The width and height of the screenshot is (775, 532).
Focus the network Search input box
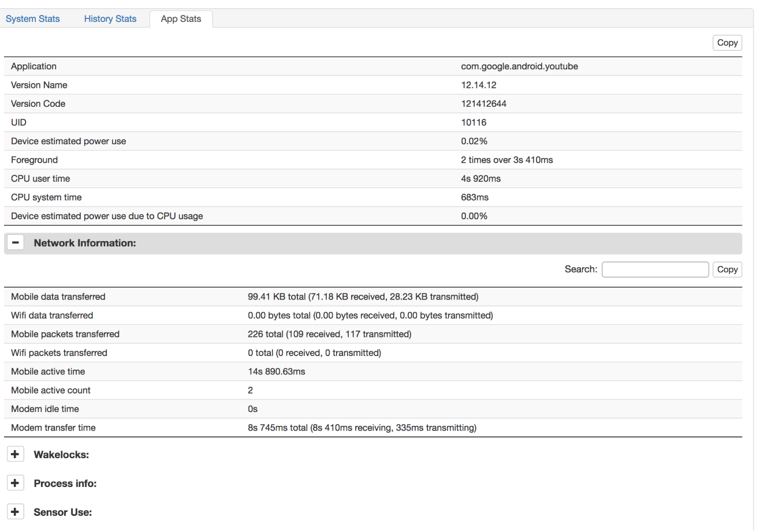[655, 269]
